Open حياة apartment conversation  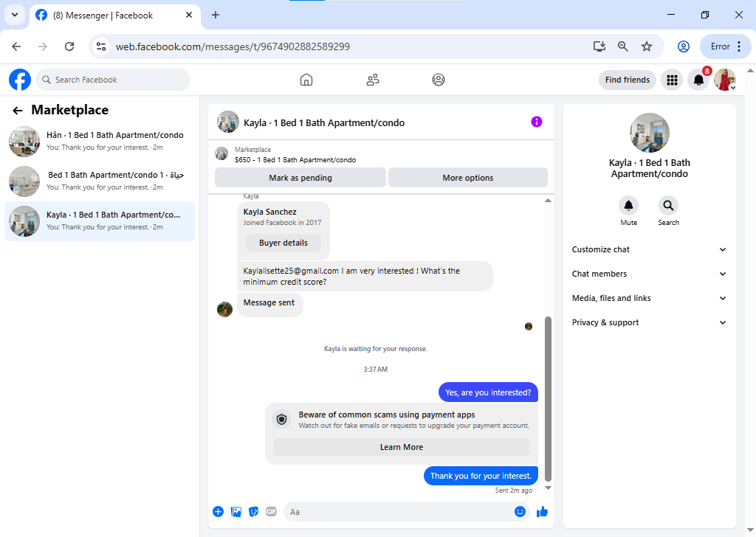click(x=100, y=181)
